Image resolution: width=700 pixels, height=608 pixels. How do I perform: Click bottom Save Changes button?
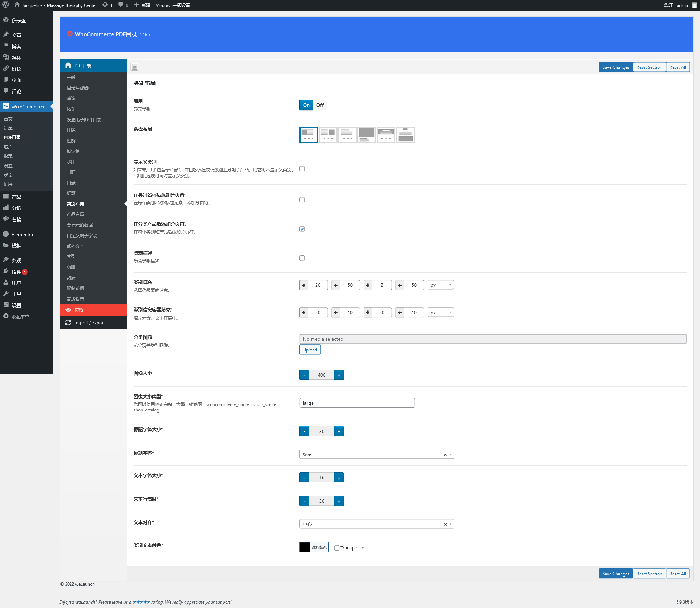point(616,574)
